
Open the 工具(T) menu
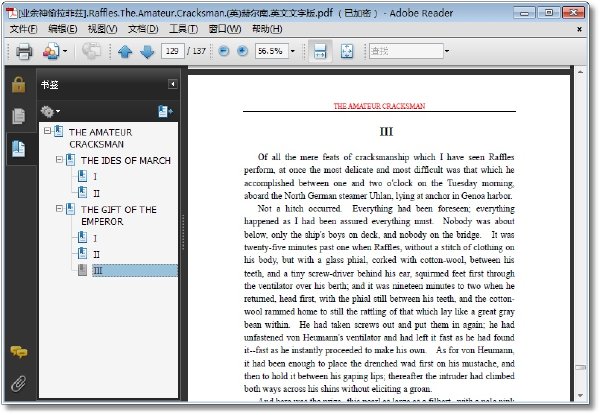pos(184,29)
